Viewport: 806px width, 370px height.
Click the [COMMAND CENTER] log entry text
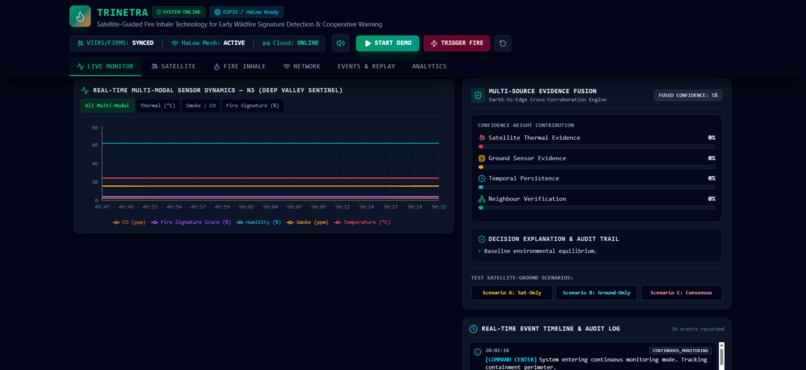[596, 363]
